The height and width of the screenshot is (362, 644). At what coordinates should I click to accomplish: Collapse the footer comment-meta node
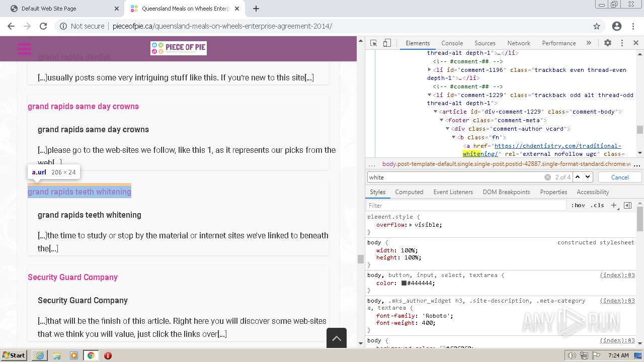point(442,120)
